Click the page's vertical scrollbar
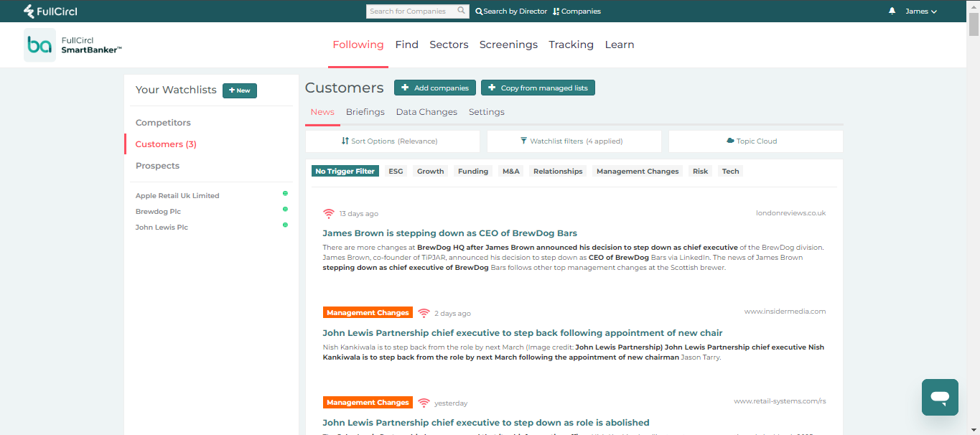The height and width of the screenshot is (435, 980). point(974,215)
